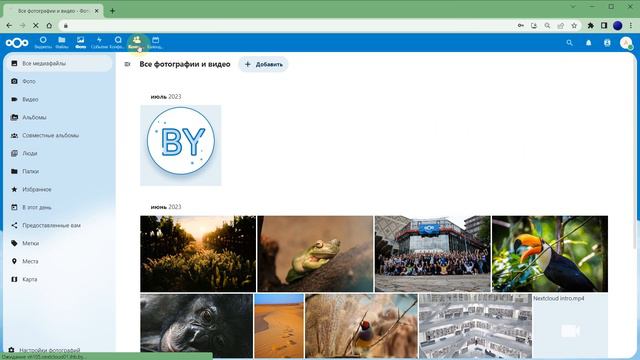Open Совместные альбомы section
Viewport: 640px width, 360px height.
[59, 135]
